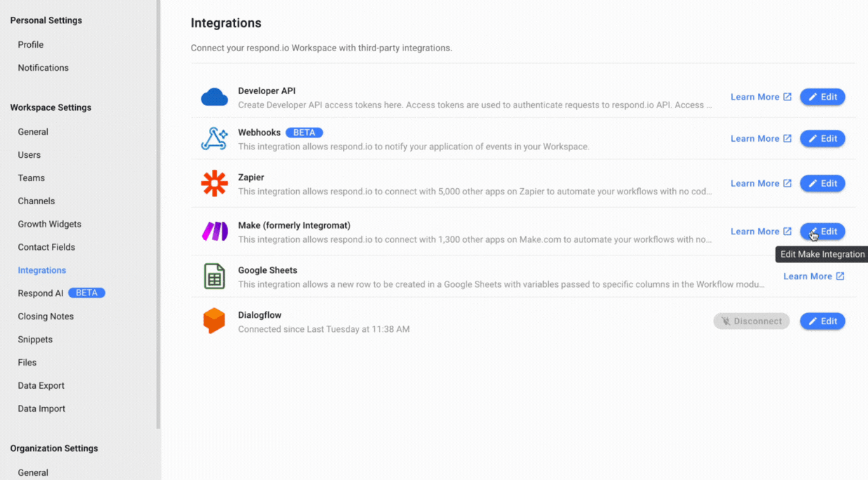Open Respond AI settings page

click(41, 293)
